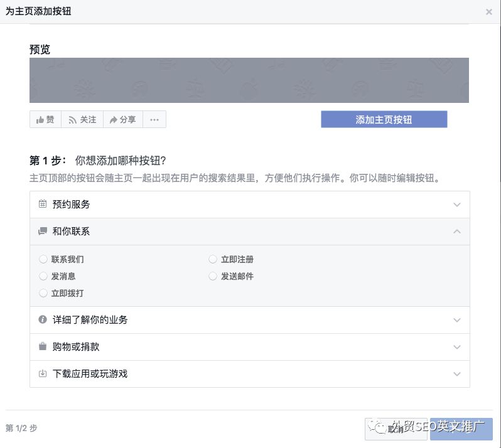Open the three-dots more options button
The image size is (501, 448).
pyautogui.click(x=154, y=119)
